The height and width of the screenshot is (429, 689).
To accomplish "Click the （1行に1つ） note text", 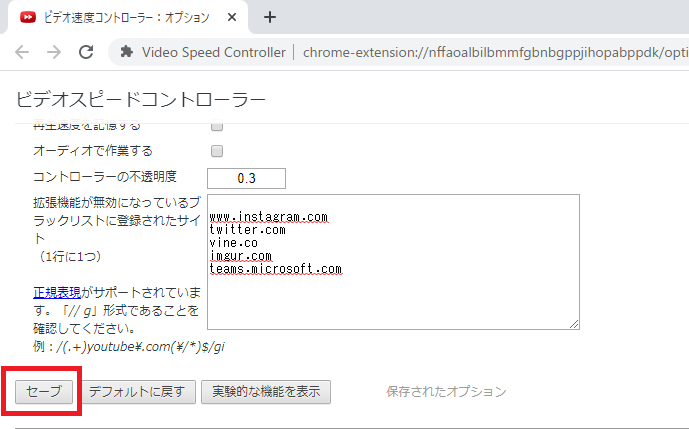I will tap(69, 256).
